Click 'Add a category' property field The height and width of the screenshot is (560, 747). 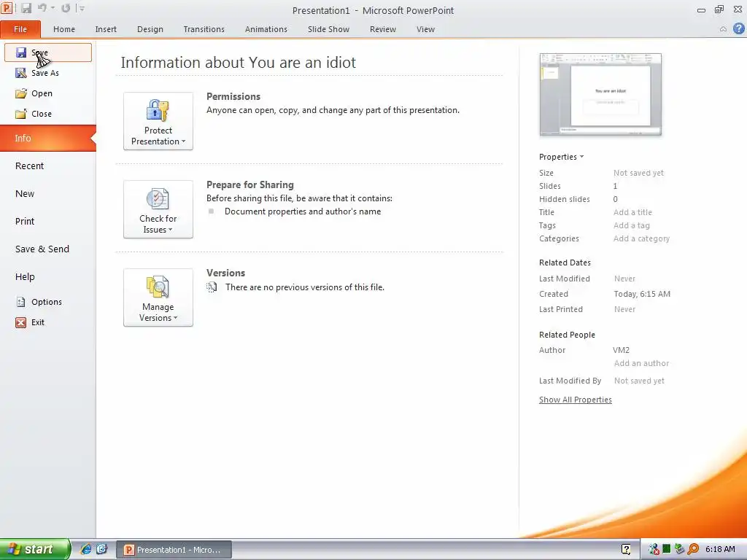click(641, 238)
